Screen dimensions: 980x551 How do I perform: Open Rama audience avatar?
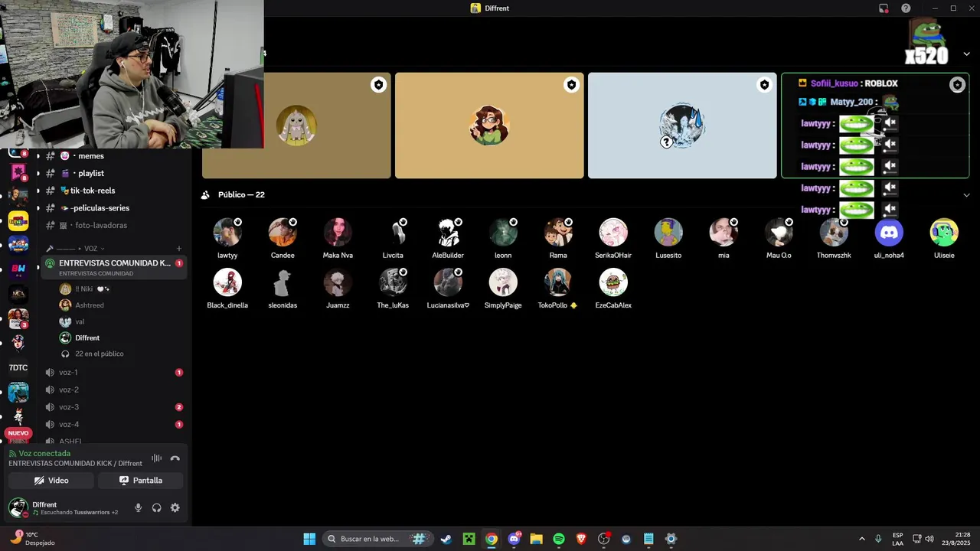558,232
